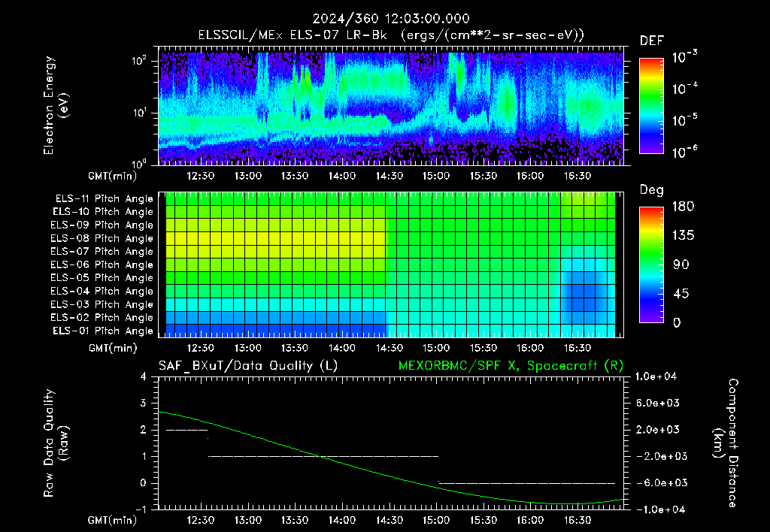Click the 14:00 time label under the data quality plot

coord(342,520)
